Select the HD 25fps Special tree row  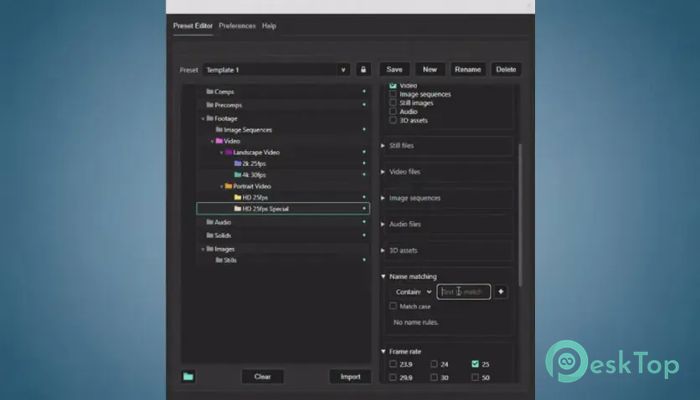point(283,208)
